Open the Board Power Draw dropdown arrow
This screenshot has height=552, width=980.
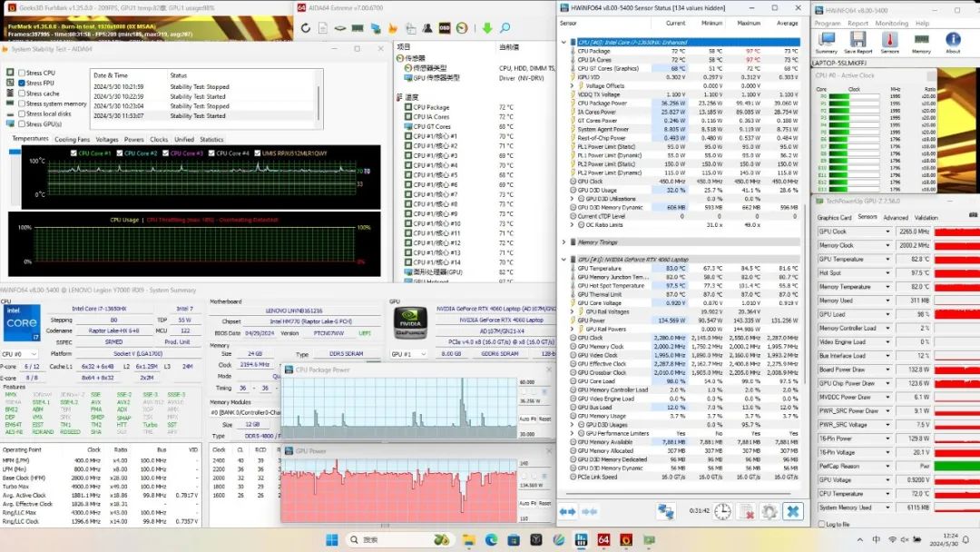tap(887, 370)
